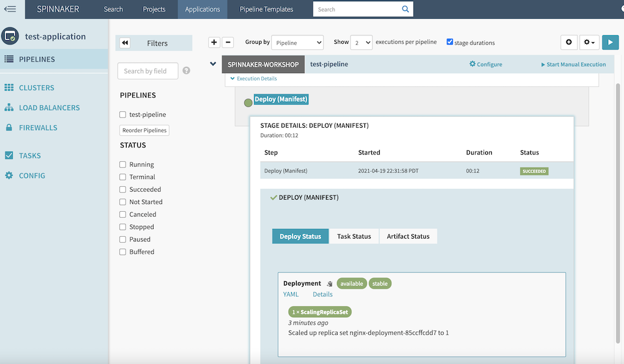Viewport: 624px width, 364px height.
Task: Click the Clusters grid icon
Action: [x=9, y=88]
